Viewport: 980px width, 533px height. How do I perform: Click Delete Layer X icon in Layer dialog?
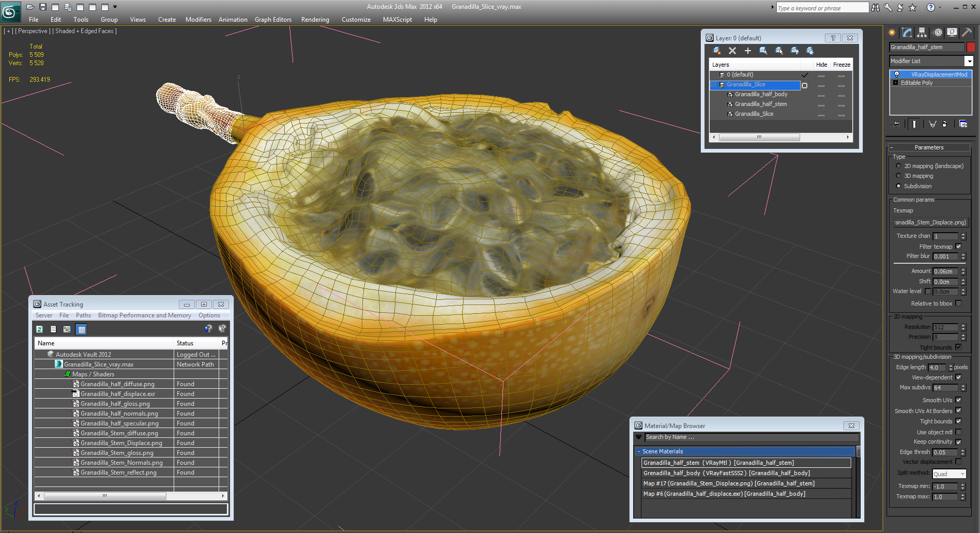tap(732, 51)
